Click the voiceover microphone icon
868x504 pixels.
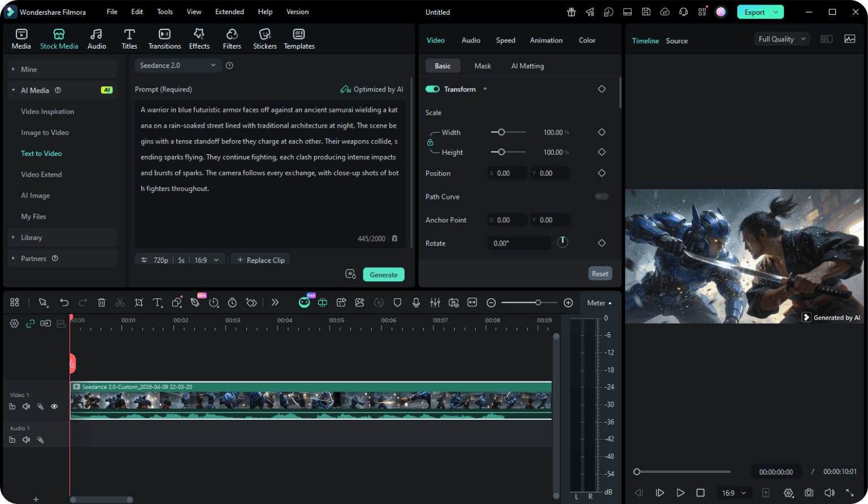click(x=416, y=303)
